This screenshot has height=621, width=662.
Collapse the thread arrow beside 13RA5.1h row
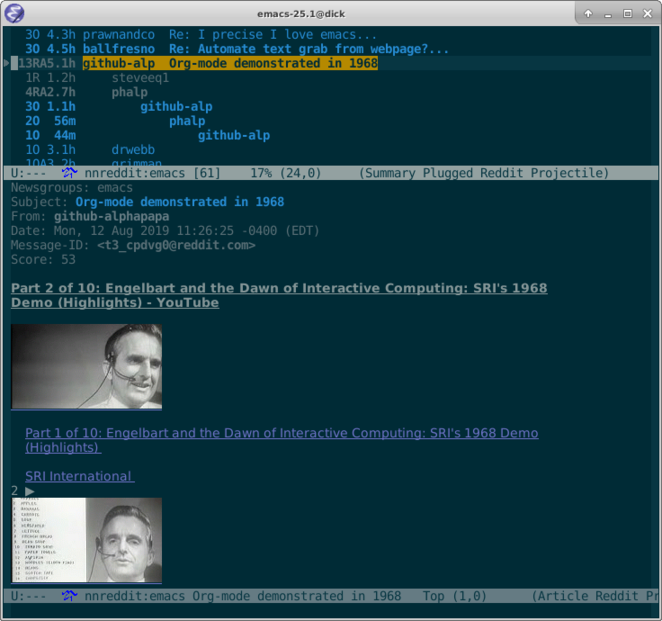[x=6, y=63]
